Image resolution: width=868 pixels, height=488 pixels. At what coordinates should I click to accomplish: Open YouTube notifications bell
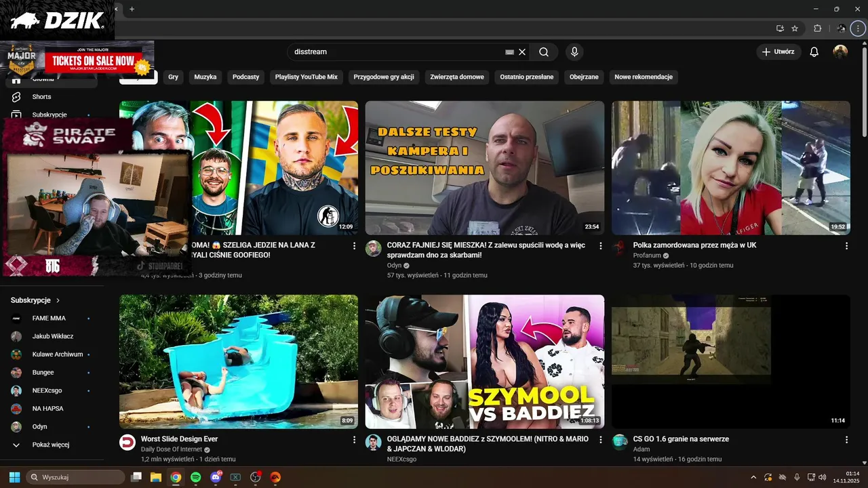coord(814,52)
